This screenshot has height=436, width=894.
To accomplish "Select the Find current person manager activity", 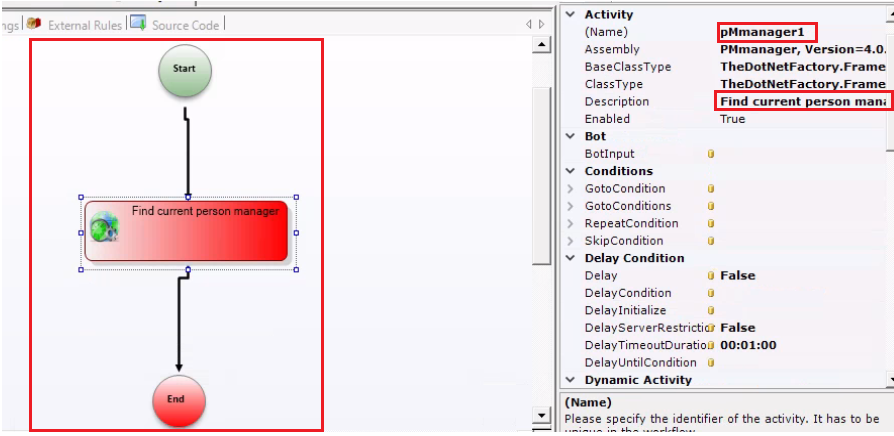I will (186, 231).
